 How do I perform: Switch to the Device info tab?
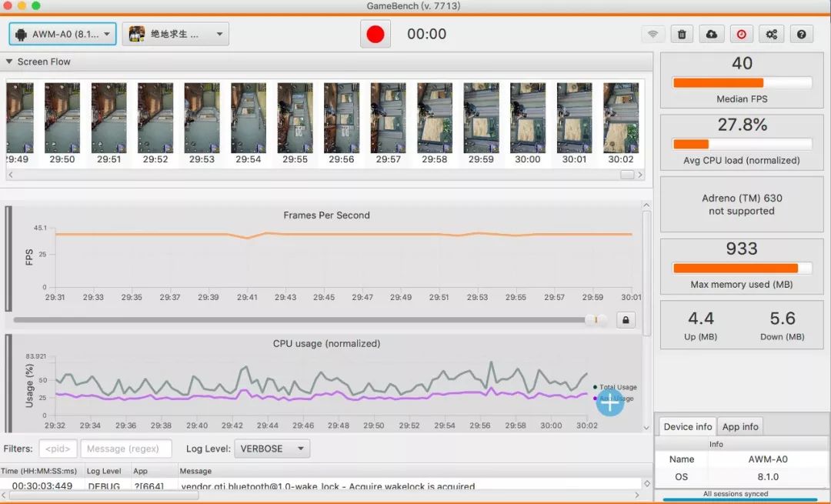tap(687, 426)
